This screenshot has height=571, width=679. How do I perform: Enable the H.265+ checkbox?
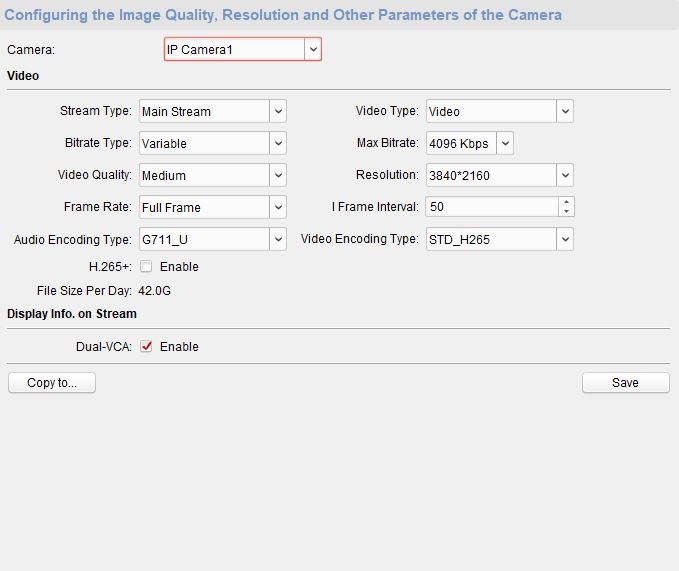pos(147,267)
